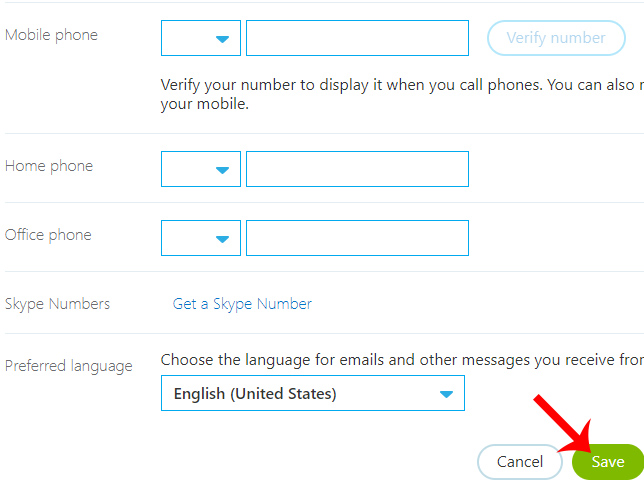
Task: Open the Home phone country code dropdown
Action: coord(201,169)
